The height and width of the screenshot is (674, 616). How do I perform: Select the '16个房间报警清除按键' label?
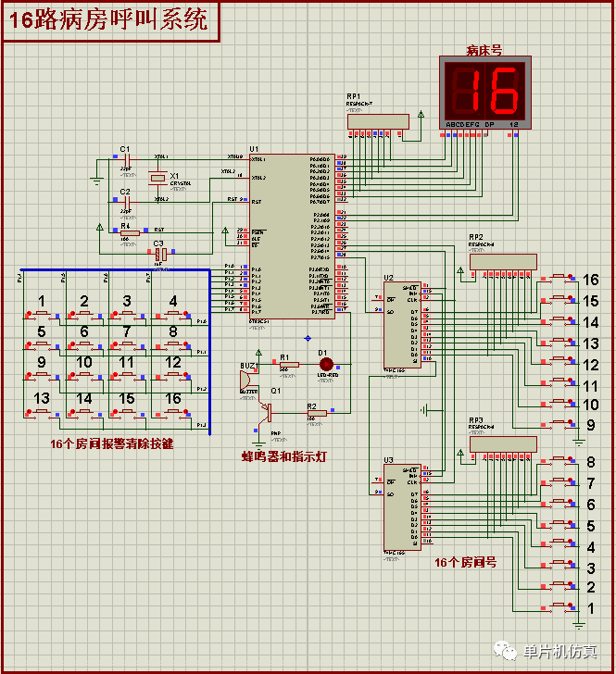tap(112, 443)
